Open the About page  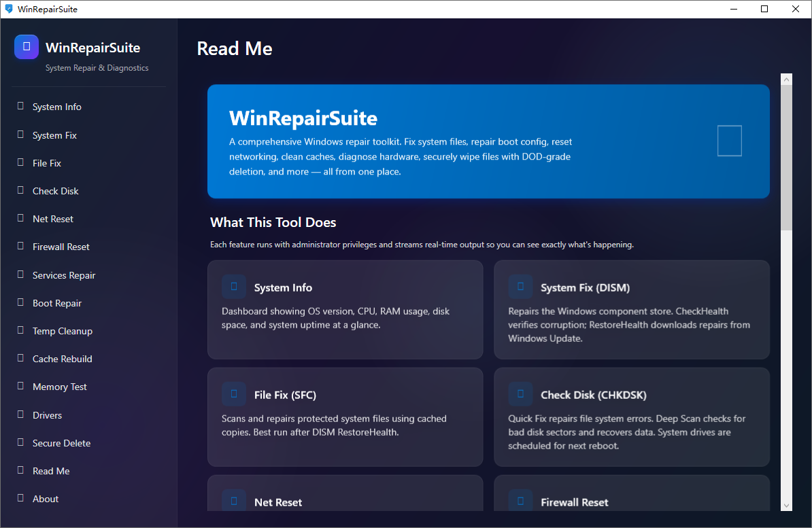click(88, 499)
